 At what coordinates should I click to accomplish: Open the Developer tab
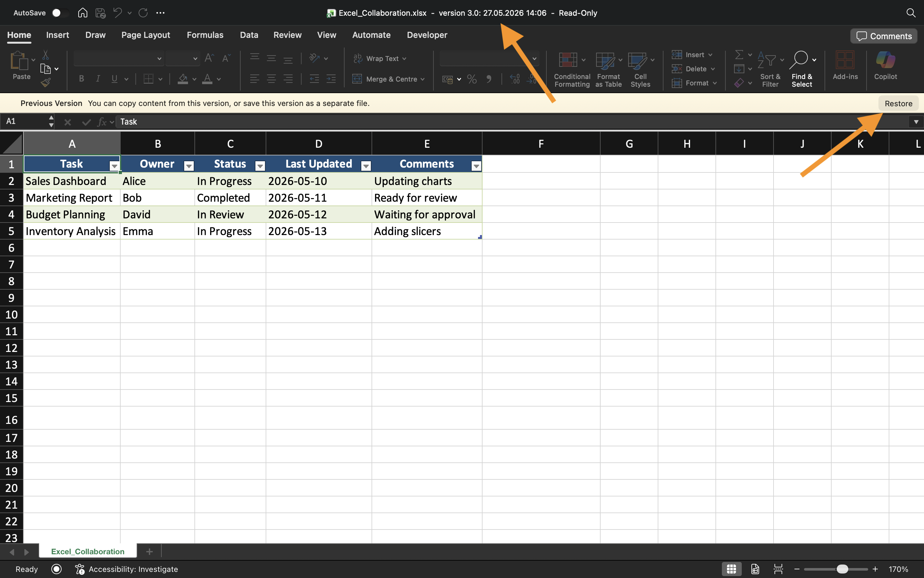pos(427,35)
